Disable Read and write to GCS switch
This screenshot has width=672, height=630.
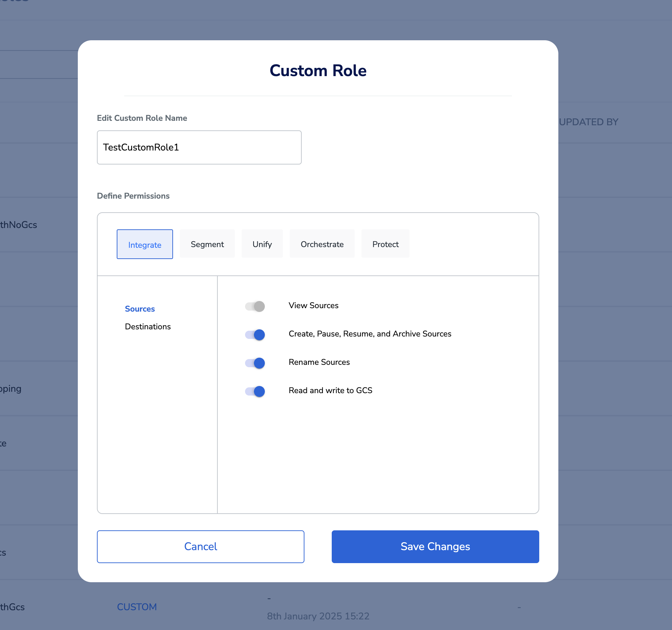[x=255, y=391]
